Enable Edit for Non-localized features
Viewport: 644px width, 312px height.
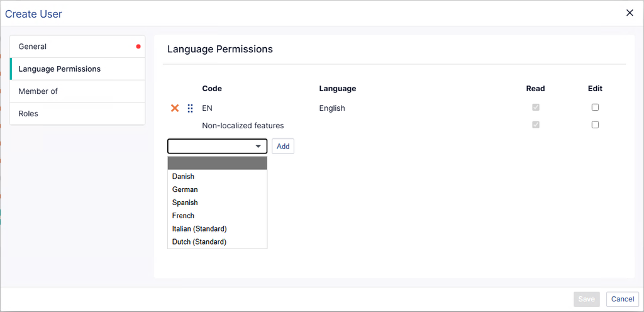[595, 125]
